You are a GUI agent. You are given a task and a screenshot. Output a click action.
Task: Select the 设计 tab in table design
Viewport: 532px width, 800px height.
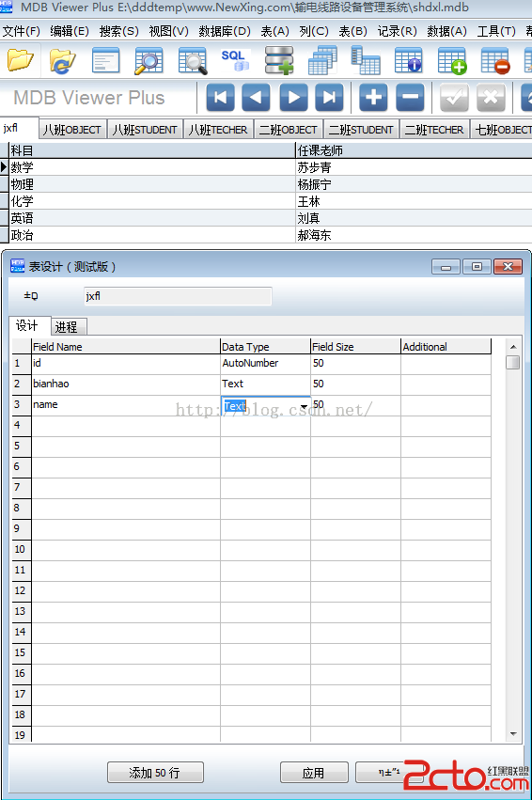(x=27, y=325)
